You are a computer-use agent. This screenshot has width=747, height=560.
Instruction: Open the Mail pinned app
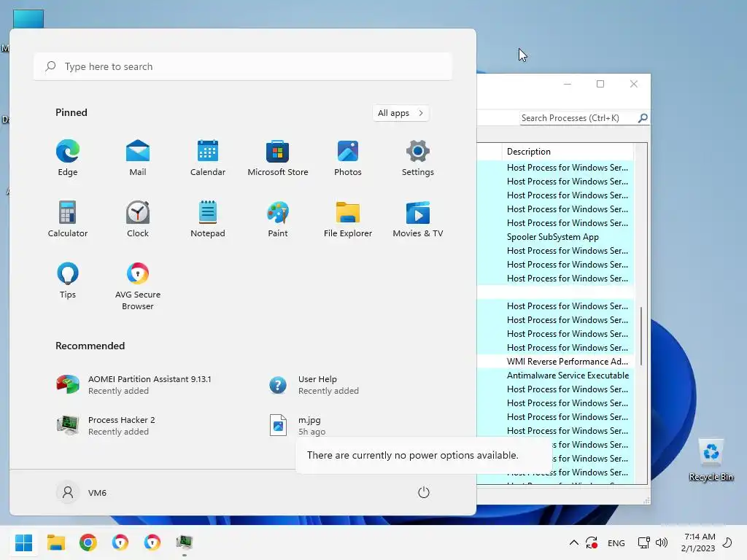[x=138, y=157]
